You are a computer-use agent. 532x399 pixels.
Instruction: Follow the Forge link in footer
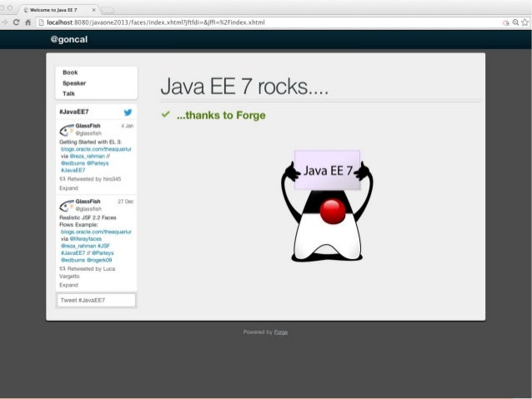(280, 332)
